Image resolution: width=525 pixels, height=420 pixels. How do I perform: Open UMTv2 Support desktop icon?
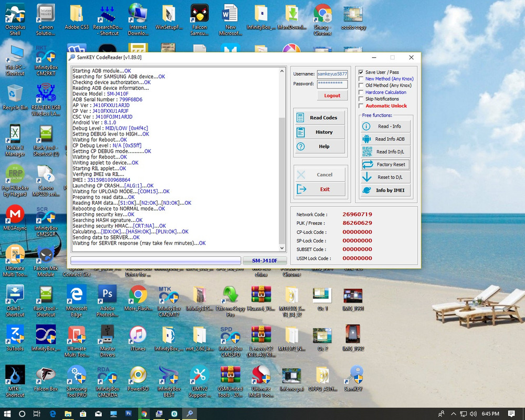click(199, 382)
